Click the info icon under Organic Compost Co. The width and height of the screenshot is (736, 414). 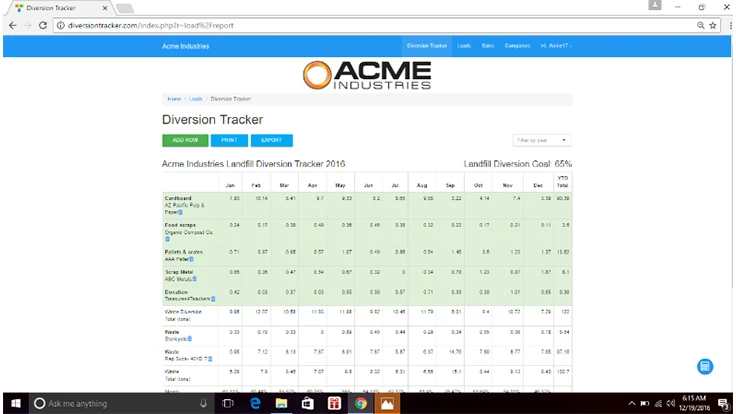167,240
